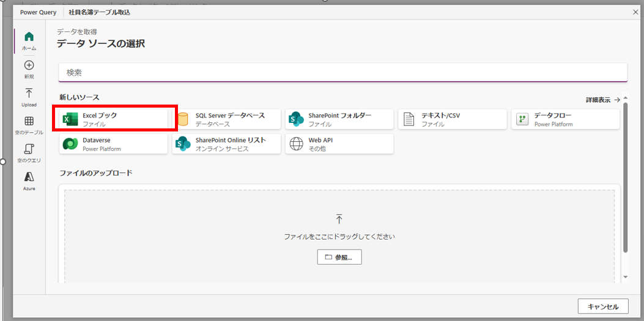Click the scroll up arrow of source list
The height and width of the screenshot is (321, 644).
(625, 98)
